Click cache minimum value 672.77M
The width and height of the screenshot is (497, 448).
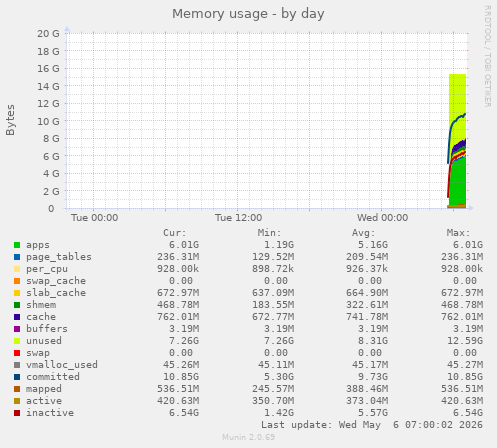click(x=273, y=317)
